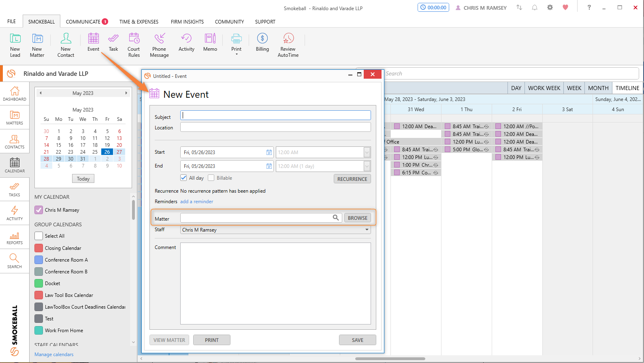Open the Staff dropdown

[x=367, y=230]
